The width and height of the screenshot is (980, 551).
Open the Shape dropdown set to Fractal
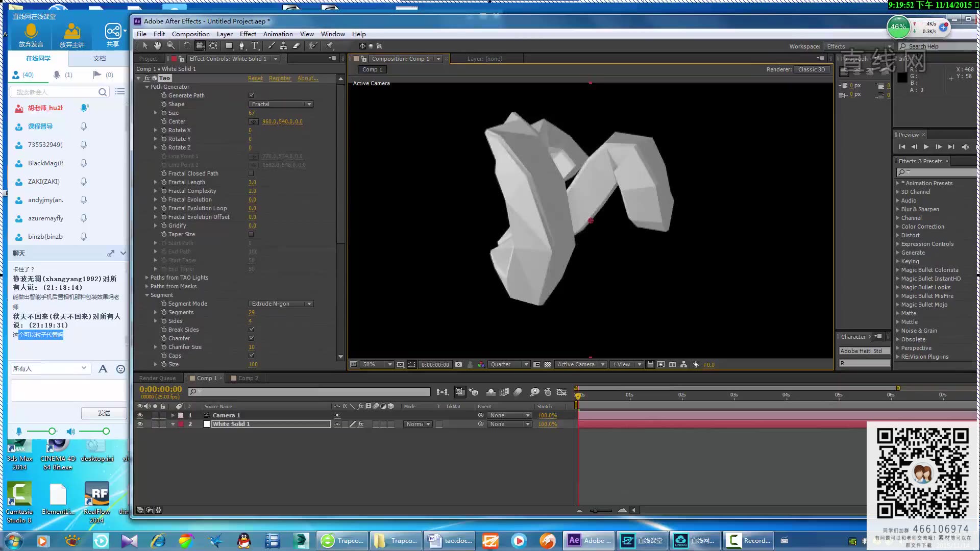click(x=281, y=104)
